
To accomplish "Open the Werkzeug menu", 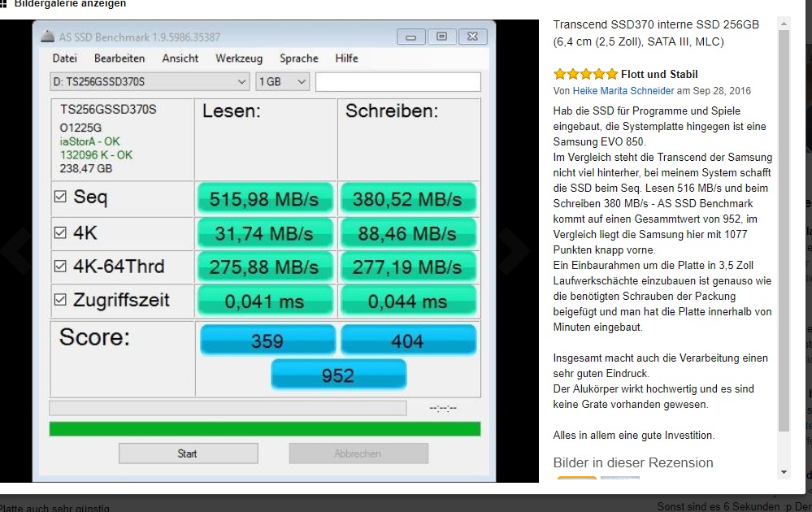I will (239, 58).
